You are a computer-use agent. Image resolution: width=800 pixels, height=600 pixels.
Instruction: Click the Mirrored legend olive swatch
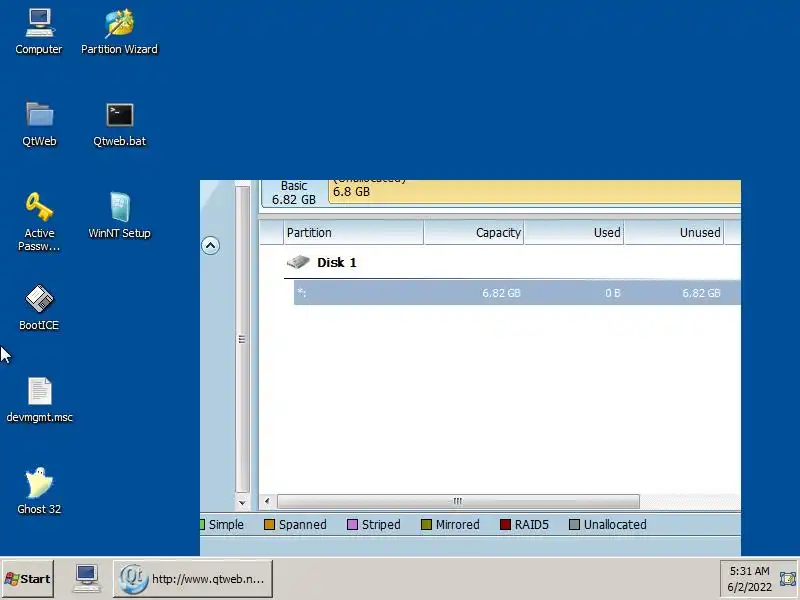[427, 524]
